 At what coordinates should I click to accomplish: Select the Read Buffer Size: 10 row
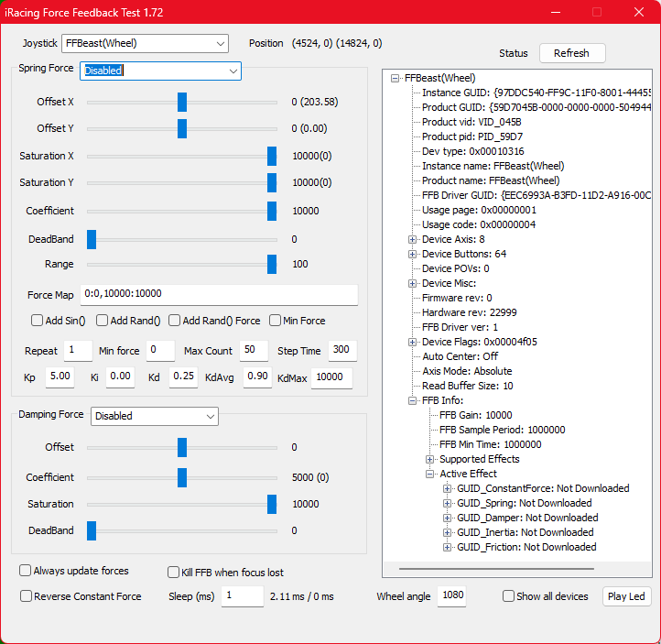click(x=468, y=387)
